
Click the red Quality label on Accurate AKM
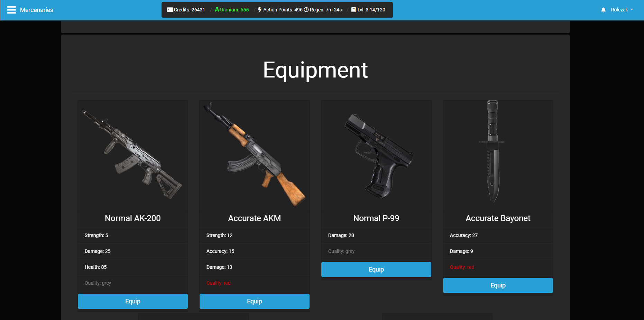pos(218,283)
